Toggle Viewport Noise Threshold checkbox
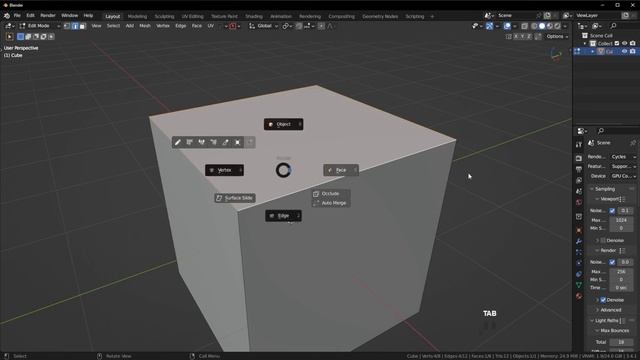Image resolution: width=640 pixels, height=360 pixels. coord(612,211)
